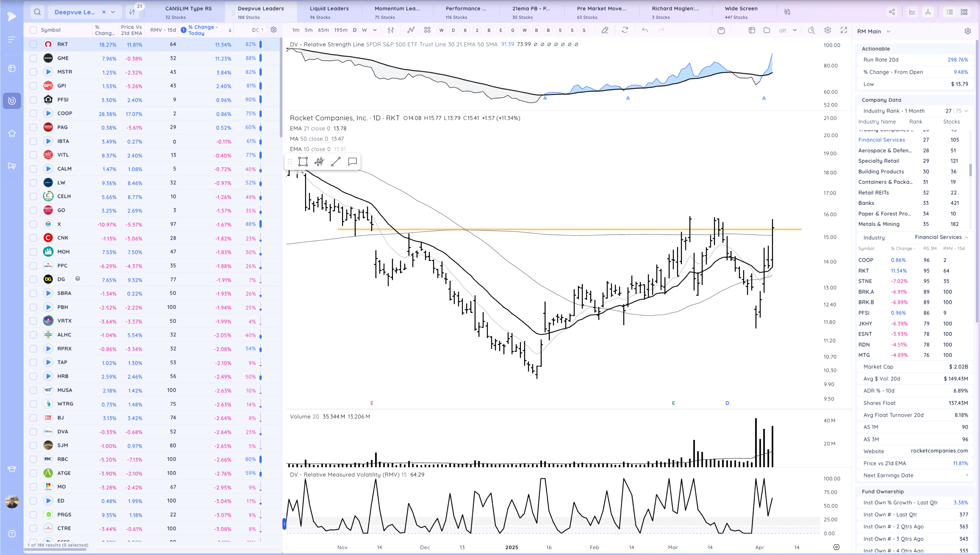Click the orange horizontal line on chart
Image resolution: width=980 pixels, height=555 pixels.
pos(569,229)
